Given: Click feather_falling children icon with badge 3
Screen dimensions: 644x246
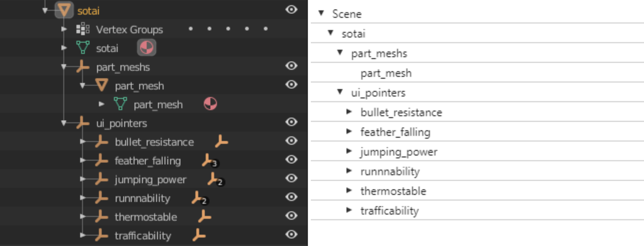Looking at the screenshot, I should pos(208,161).
